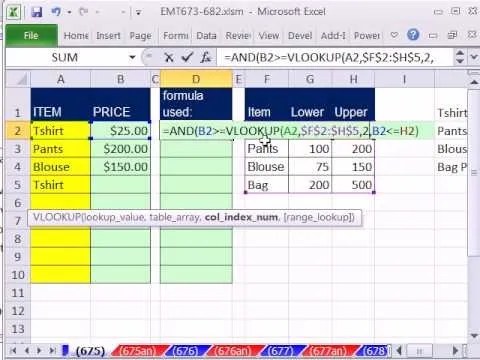Jump to first sheet tab arrow
480x360 pixels.
tap(13, 351)
